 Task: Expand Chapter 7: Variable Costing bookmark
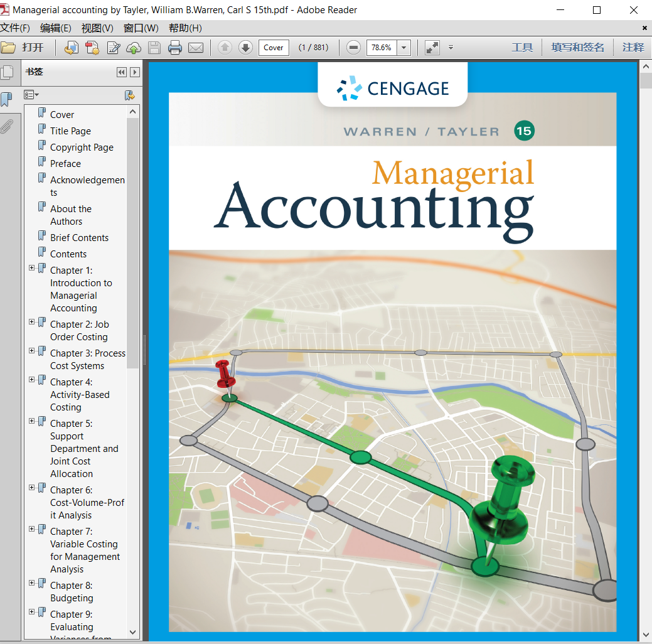pos(31,529)
